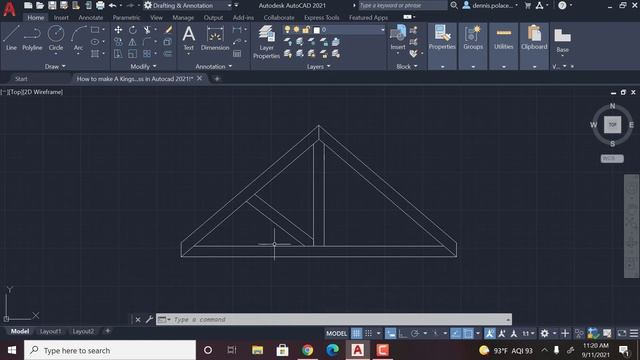The width and height of the screenshot is (640, 360).
Task: Activate the Stretch tool
Action: tap(118, 53)
